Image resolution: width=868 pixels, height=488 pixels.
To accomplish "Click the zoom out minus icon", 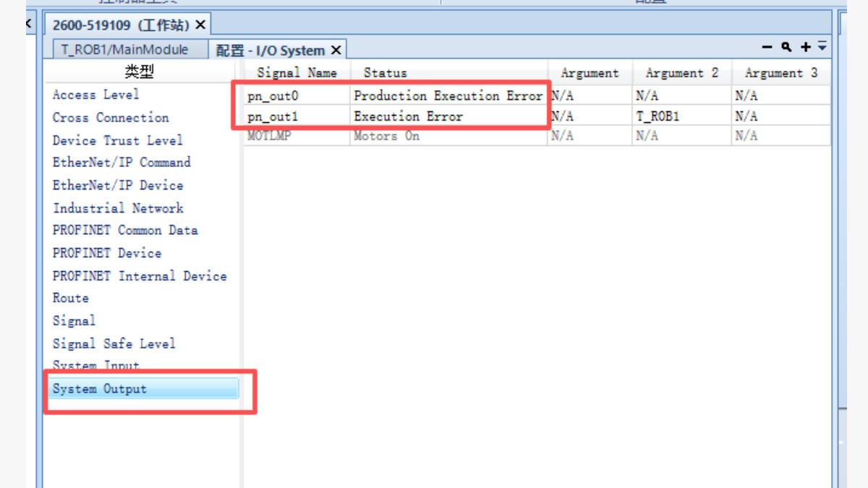I will [767, 47].
